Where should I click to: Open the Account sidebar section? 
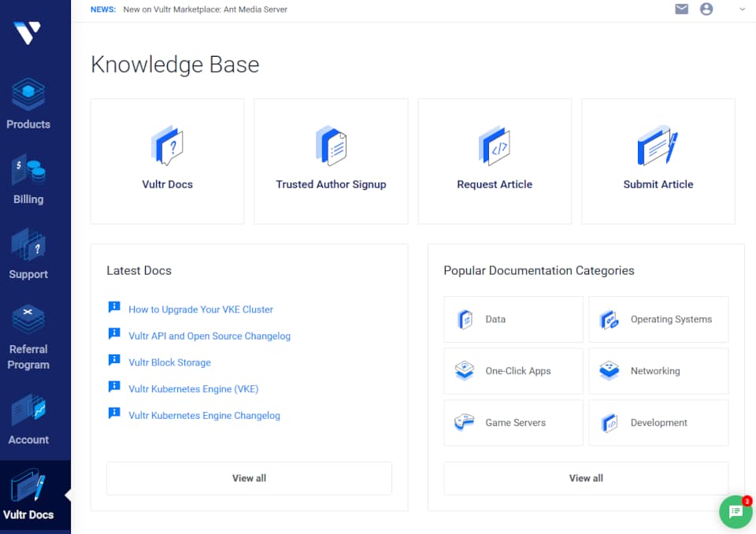[x=28, y=420]
